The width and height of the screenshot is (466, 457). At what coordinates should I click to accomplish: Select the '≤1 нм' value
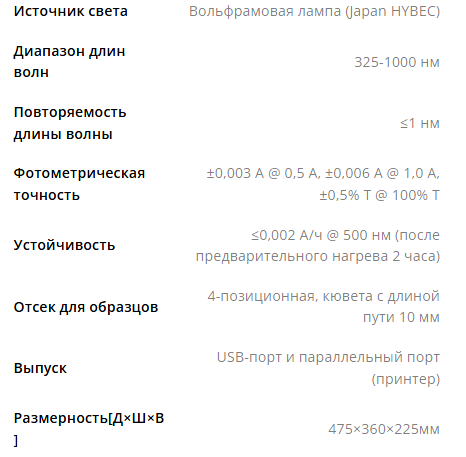[420, 123]
